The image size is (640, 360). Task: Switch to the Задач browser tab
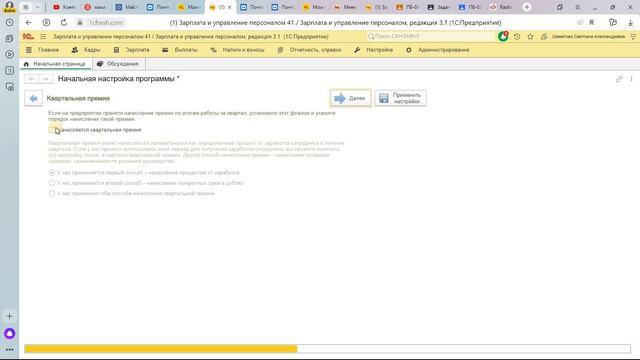[x=439, y=7]
